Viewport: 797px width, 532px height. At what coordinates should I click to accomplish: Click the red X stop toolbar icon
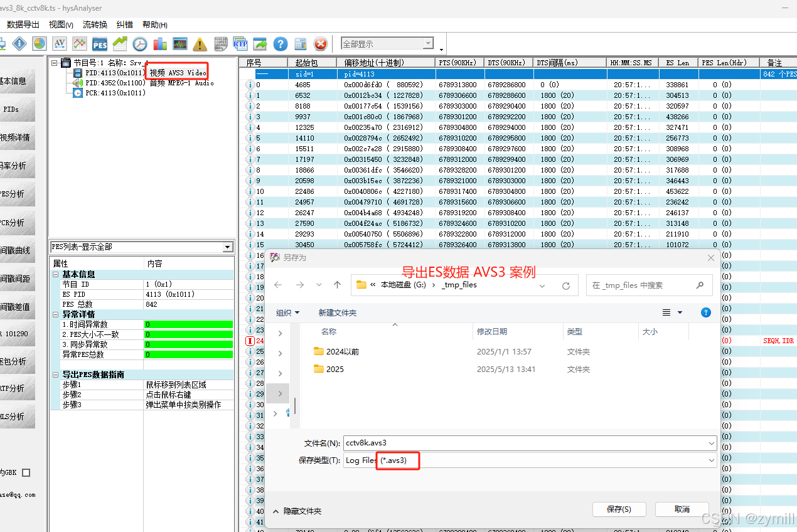(x=321, y=44)
